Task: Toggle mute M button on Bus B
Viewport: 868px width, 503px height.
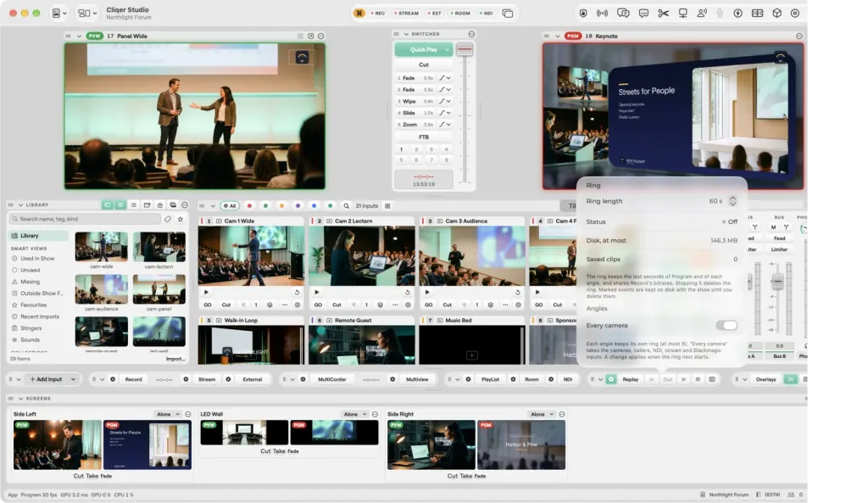Action: pyautogui.click(x=773, y=227)
